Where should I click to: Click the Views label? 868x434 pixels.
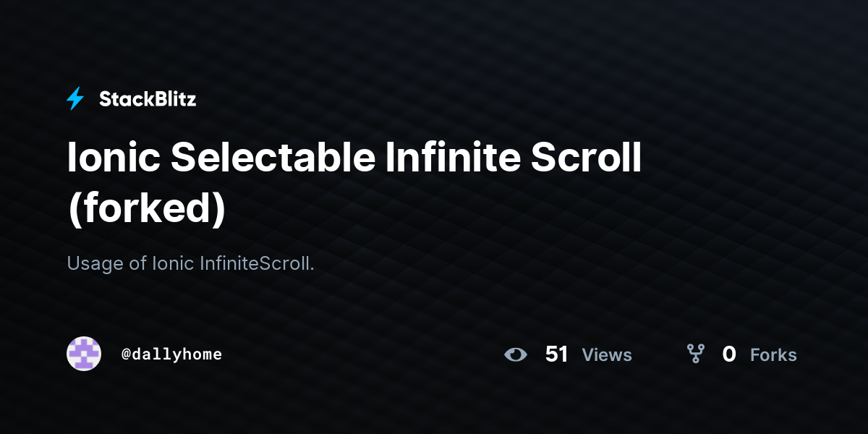[607, 355]
